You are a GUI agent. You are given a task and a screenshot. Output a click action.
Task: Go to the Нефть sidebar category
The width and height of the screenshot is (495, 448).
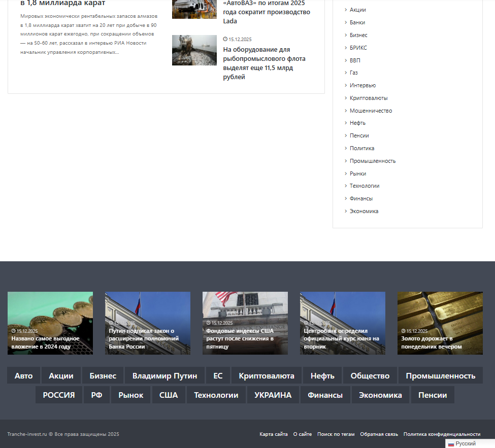(357, 123)
